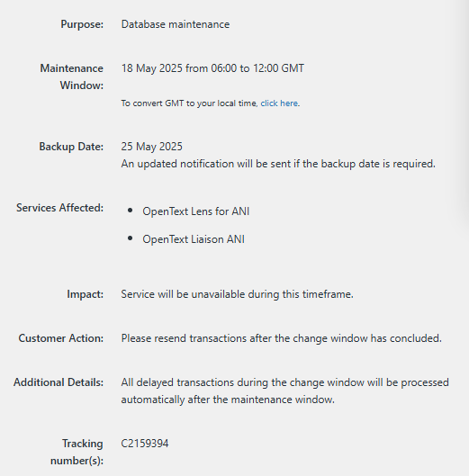Click the bullet before OpenText Lens

pyautogui.click(x=131, y=211)
